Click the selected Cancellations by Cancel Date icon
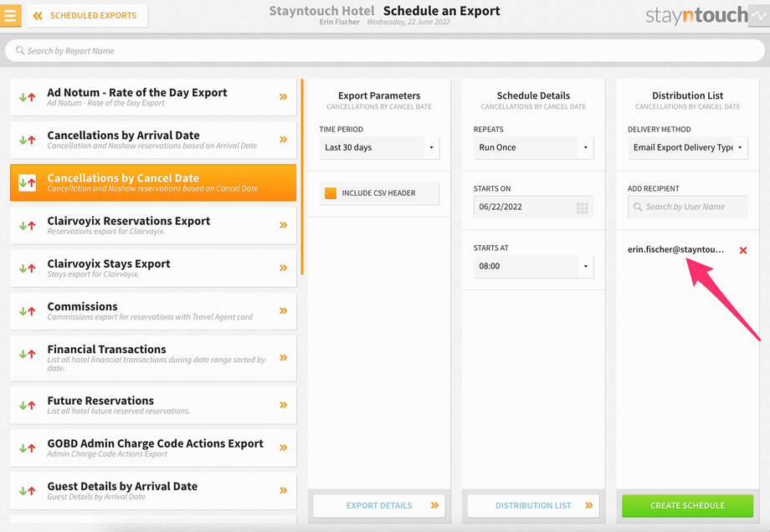The image size is (770, 532). coord(27,182)
